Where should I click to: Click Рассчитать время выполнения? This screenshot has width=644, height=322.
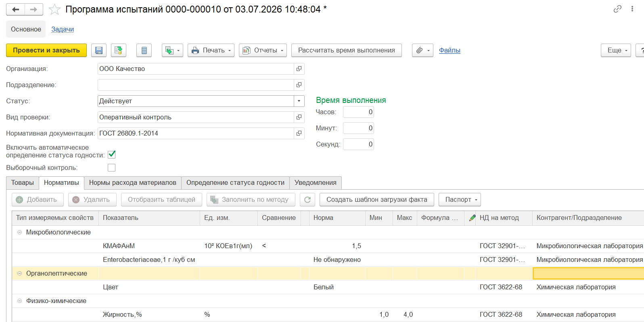click(347, 50)
